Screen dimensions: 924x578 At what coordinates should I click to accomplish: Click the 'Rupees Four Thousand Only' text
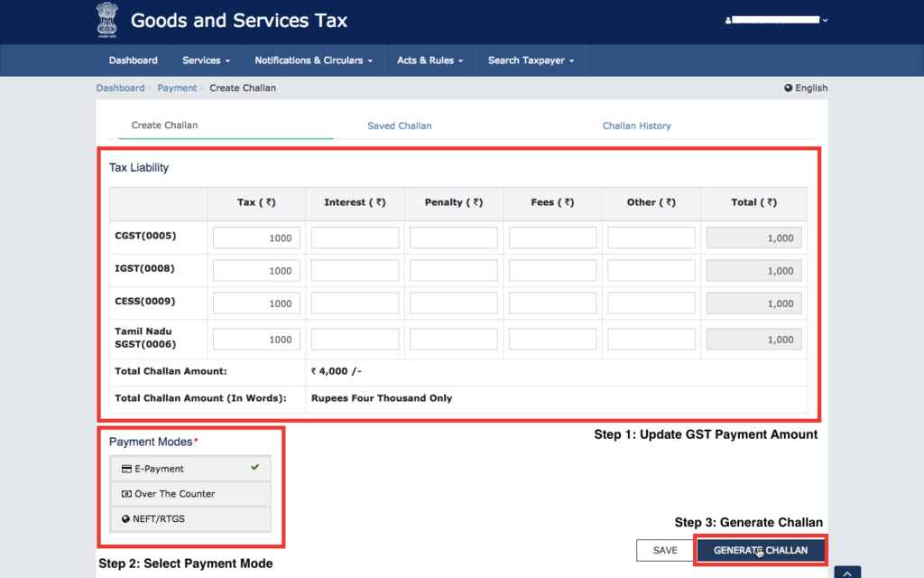[382, 398]
